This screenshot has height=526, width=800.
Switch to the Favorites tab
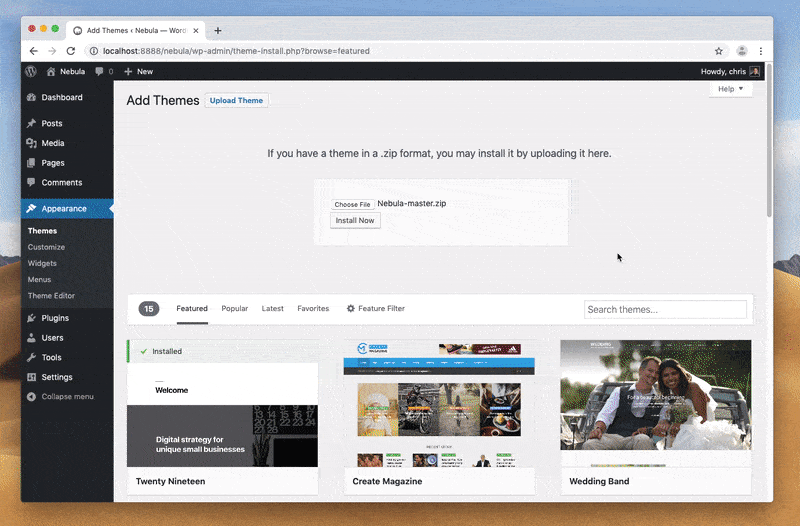(313, 309)
